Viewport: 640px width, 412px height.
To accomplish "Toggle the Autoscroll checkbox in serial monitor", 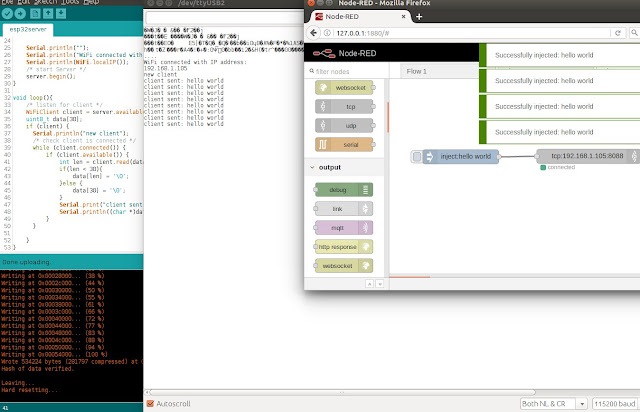I will tap(151, 403).
